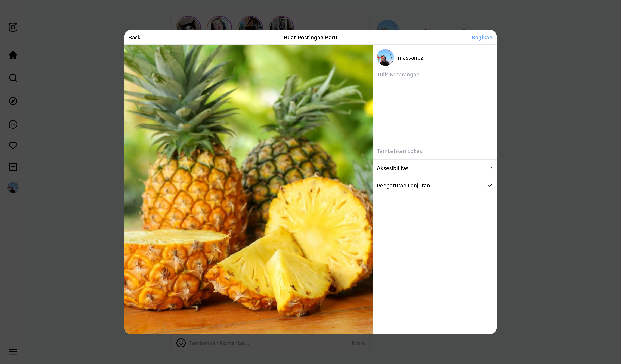
Task: Open Explore compass icon
Action: [x=13, y=101]
